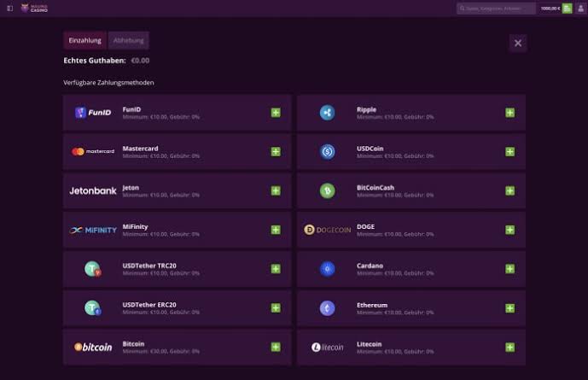Click the green plus for Cardano

[x=510, y=269]
